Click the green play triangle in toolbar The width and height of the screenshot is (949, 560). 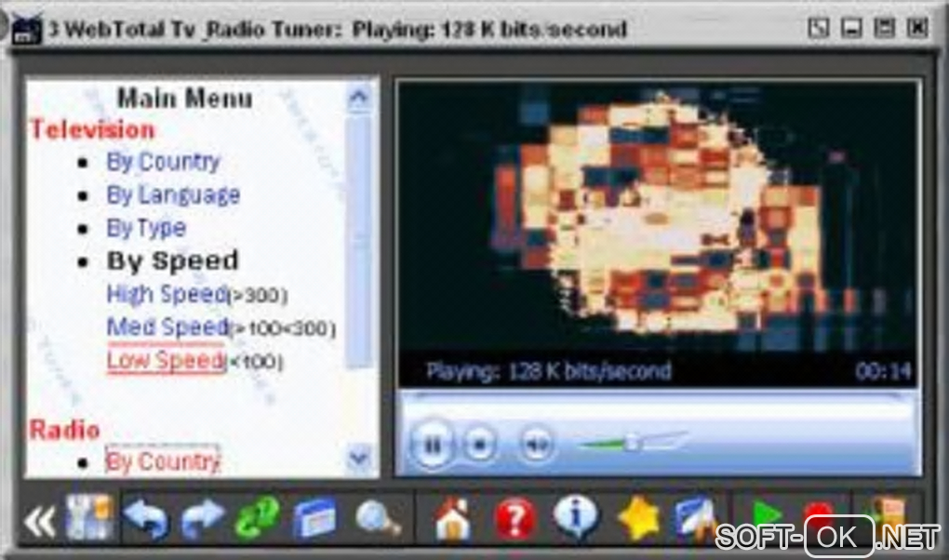[767, 515]
